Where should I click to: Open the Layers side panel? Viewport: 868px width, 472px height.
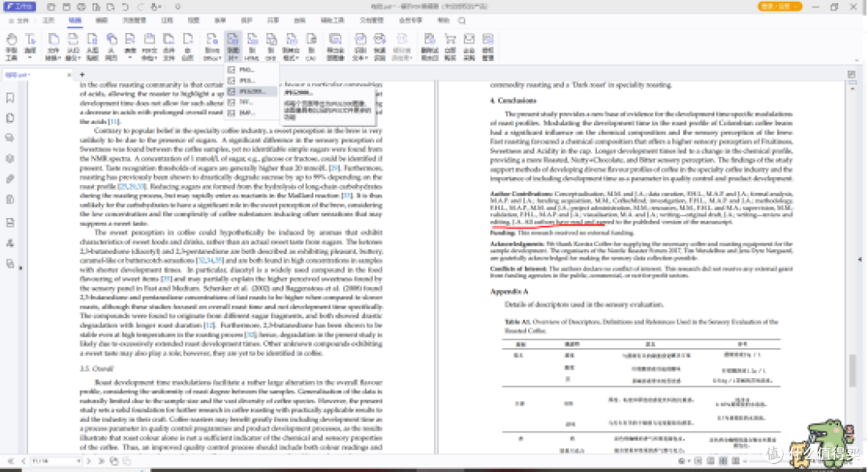(x=10, y=158)
